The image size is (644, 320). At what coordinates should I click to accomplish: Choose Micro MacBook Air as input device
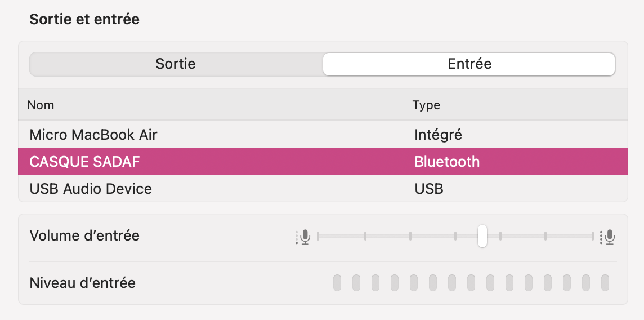click(93, 135)
